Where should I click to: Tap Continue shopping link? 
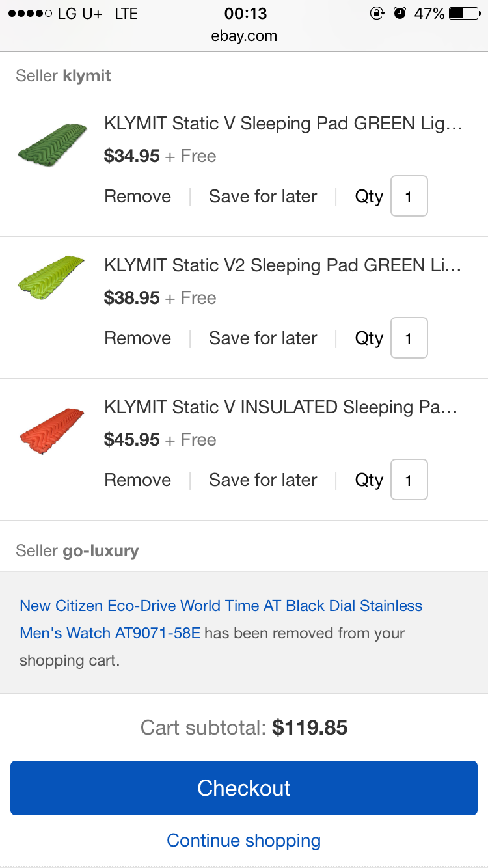click(244, 840)
